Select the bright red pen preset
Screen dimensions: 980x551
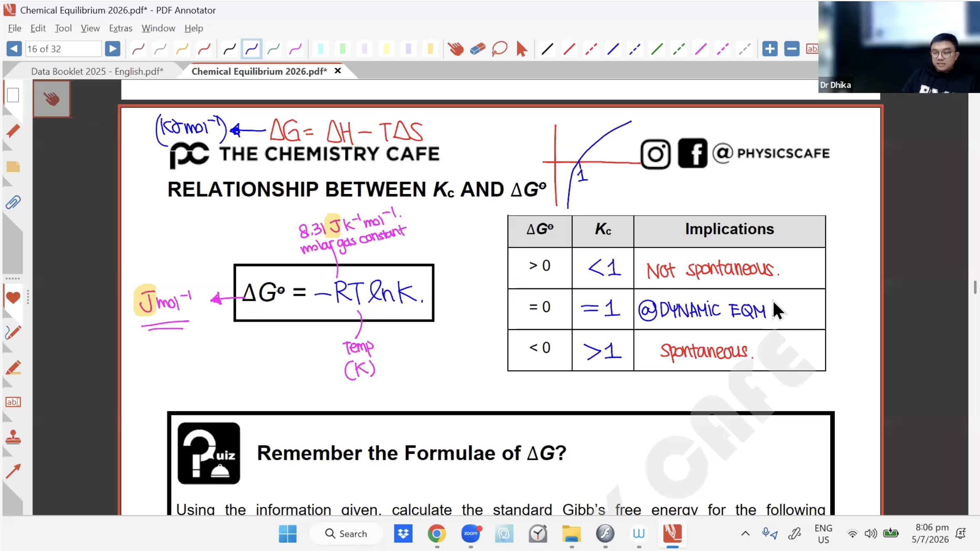[x=204, y=49]
